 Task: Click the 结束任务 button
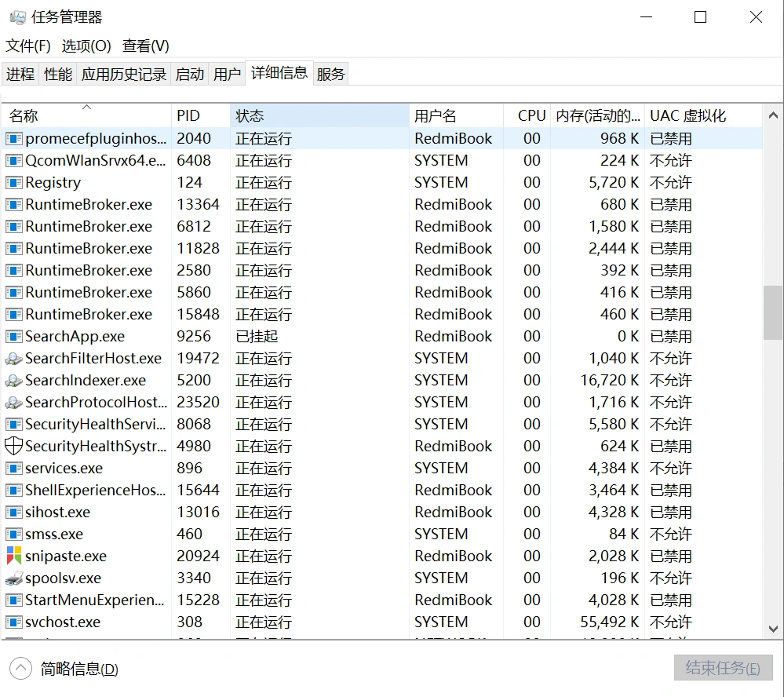(x=722, y=668)
